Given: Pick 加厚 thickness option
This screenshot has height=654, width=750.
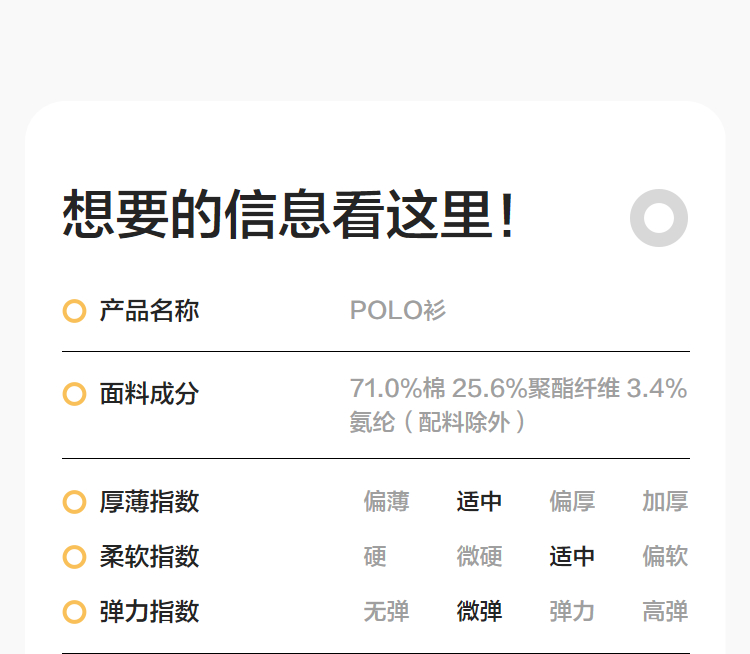Looking at the screenshot, I should click(665, 502).
